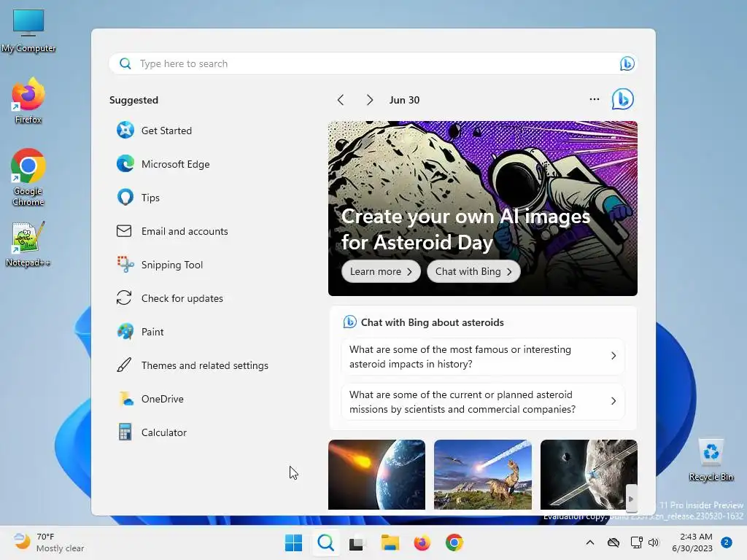Screen dimensions: 747x560
Task: Click the Jun 30 date label
Action: point(404,100)
